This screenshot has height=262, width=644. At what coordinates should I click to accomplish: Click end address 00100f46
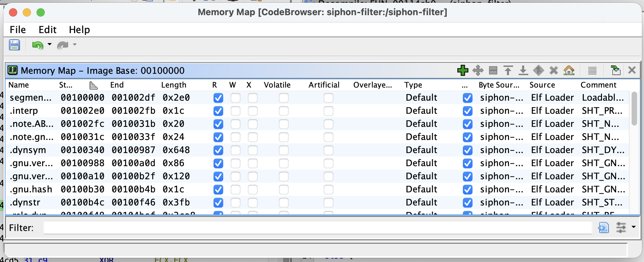(134, 203)
